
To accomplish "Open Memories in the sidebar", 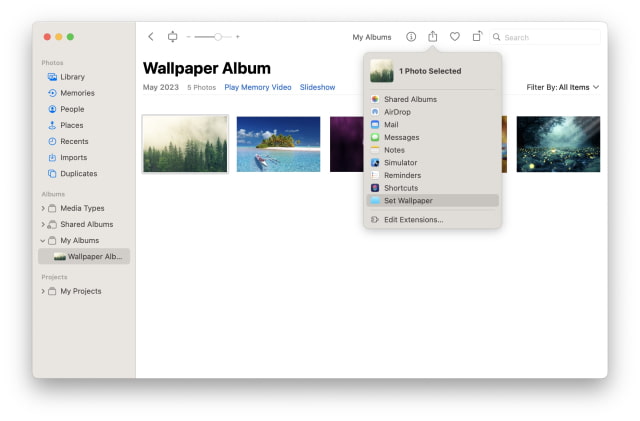I will coord(77,93).
